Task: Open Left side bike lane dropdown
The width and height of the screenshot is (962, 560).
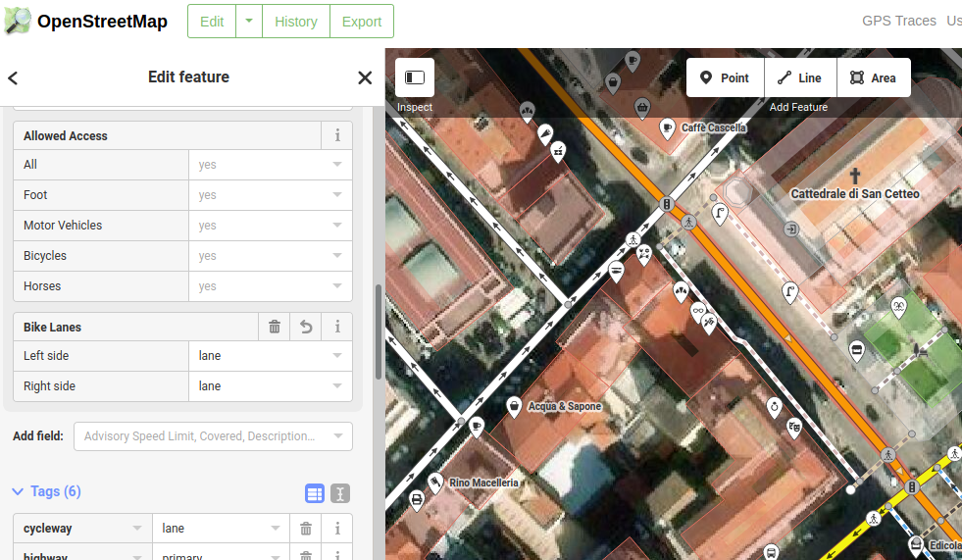Action: coord(336,356)
